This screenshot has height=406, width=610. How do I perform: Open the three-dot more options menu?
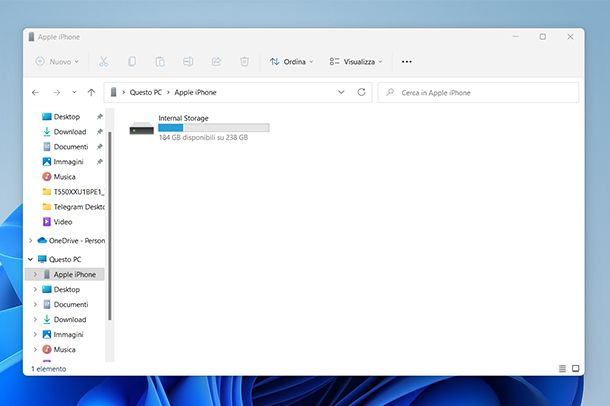[407, 61]
